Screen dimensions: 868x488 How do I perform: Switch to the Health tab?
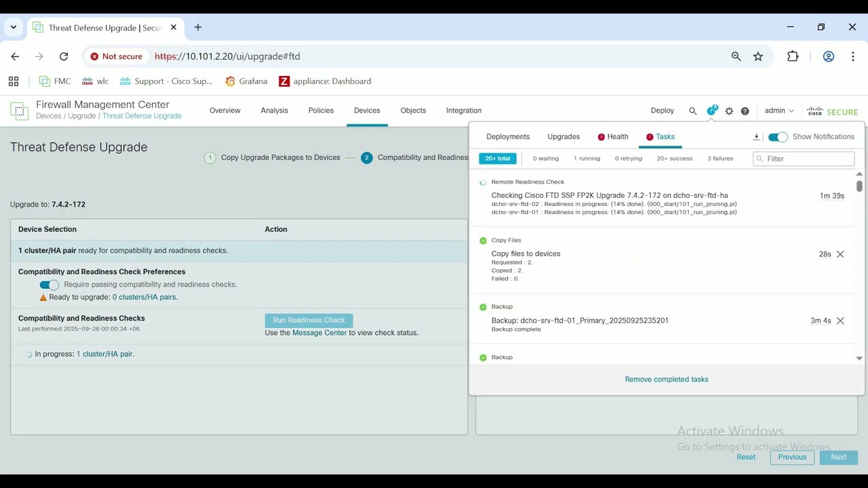(x=613, y=137)
